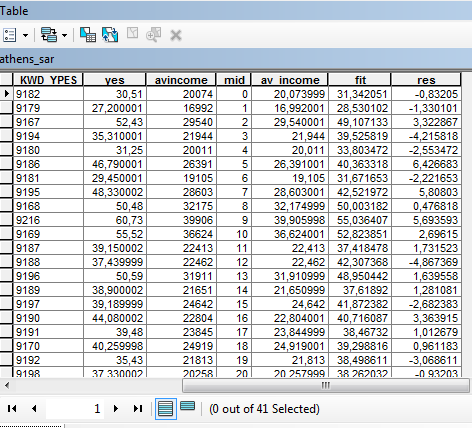
Task: Go to the next record
Action: 116,409
